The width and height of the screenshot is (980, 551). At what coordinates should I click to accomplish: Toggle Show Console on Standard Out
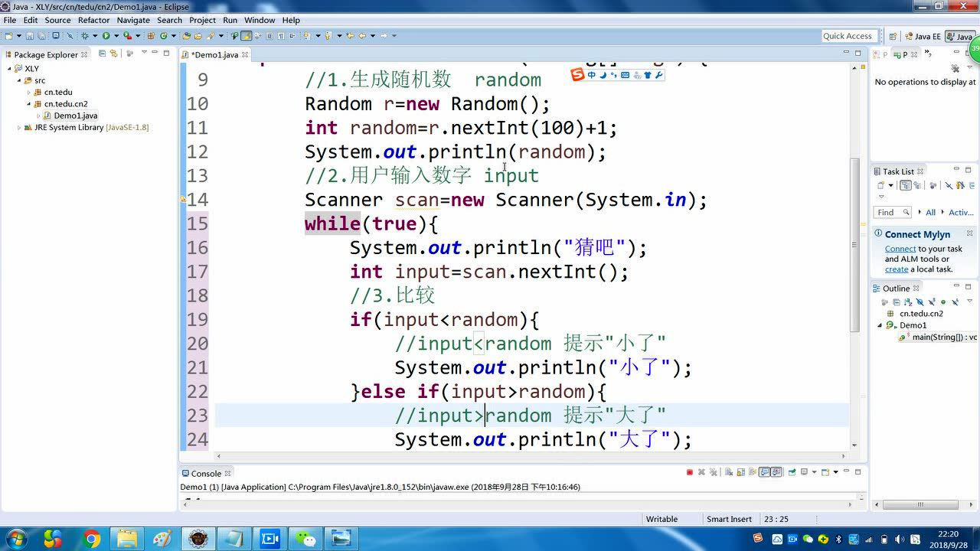click(x=764, y=472)
